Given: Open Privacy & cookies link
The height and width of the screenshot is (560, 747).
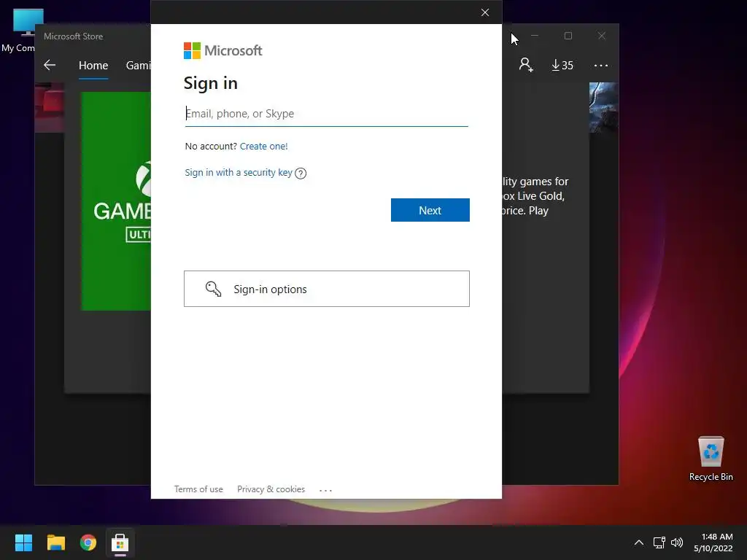Looking at the screenshot, I should (271, 489).
